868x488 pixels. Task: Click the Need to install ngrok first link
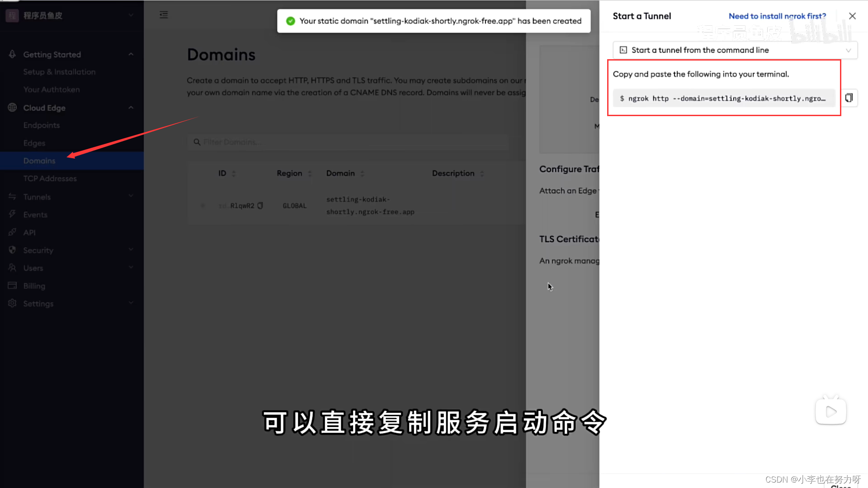point(777,16)
